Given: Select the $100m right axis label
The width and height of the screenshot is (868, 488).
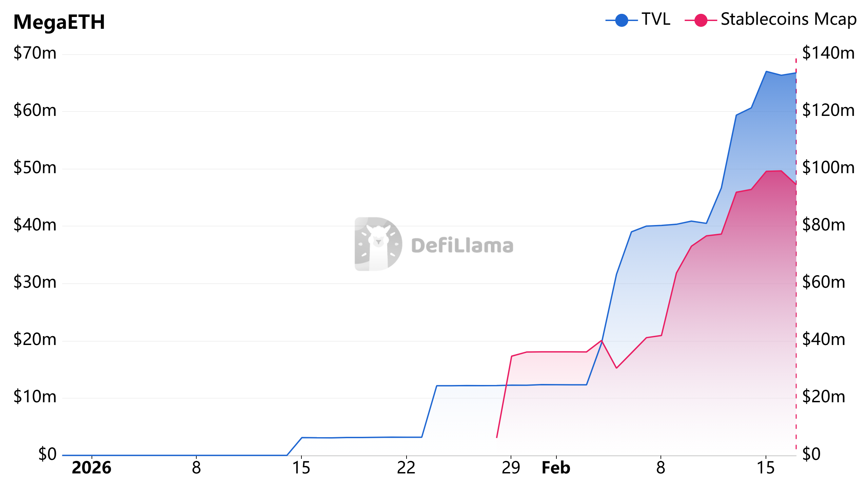Looking at the screenshot, I should click(x=828, y=168).
